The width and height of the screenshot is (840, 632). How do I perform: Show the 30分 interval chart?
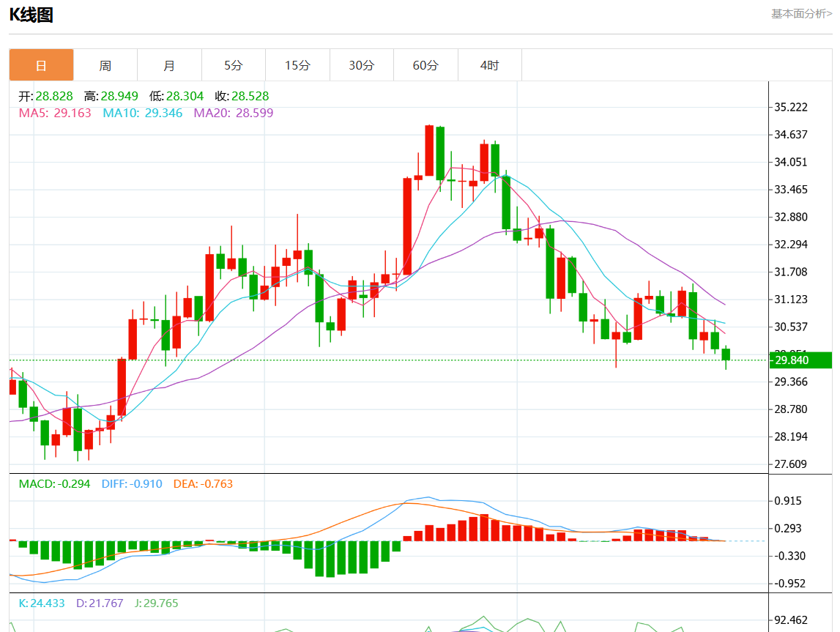pyautogui.click(x=361, y=65)
